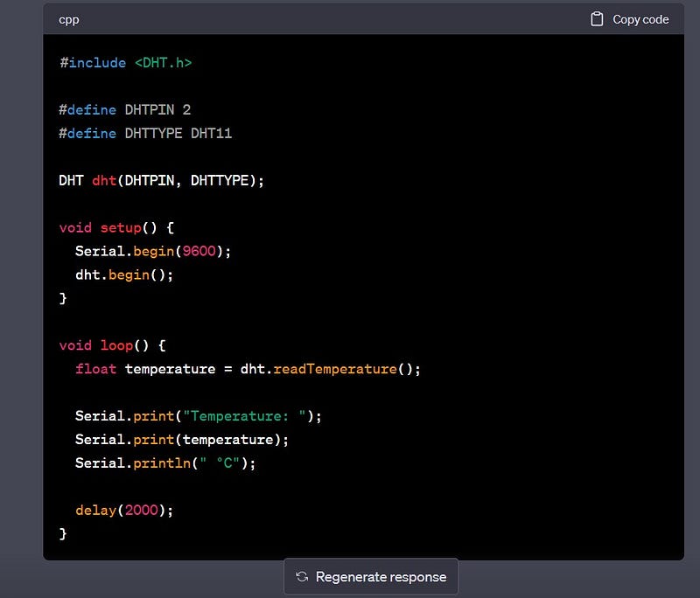Image resolution: width=700 pixels, height=598 pixels.
Task: Click the clipboard icon next to Copy code
Action: click(x=598, y=18)
